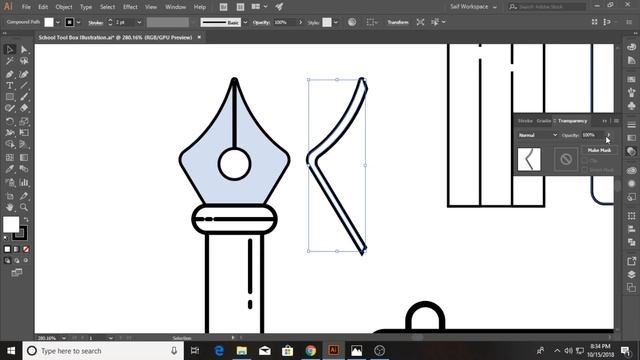Select the Line Segment tool
The height and width of the screenshot is (360, 640).
pyautogui.click(x=24, y=86)
